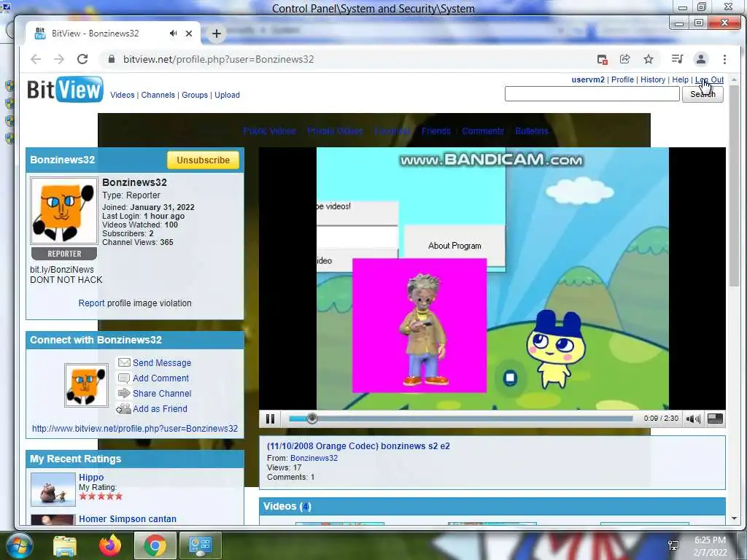
Task: Open a new tab with plus button
Action: [x=216, y=34]
